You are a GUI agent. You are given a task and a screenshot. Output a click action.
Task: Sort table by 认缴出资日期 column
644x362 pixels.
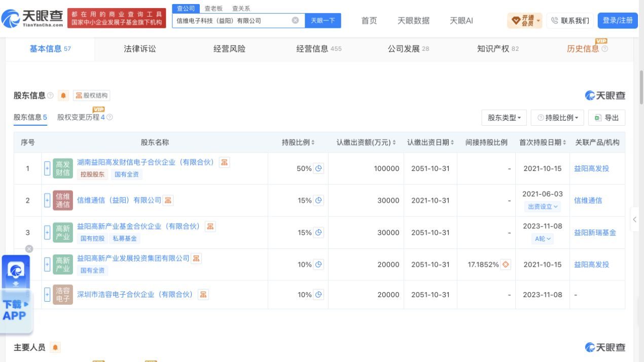[x=431, y=142]
